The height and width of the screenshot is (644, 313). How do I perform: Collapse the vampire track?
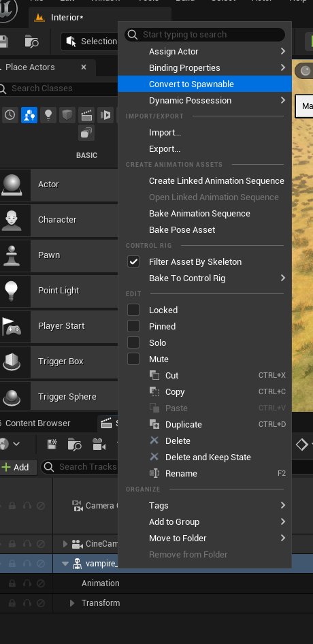click(65, 564)
